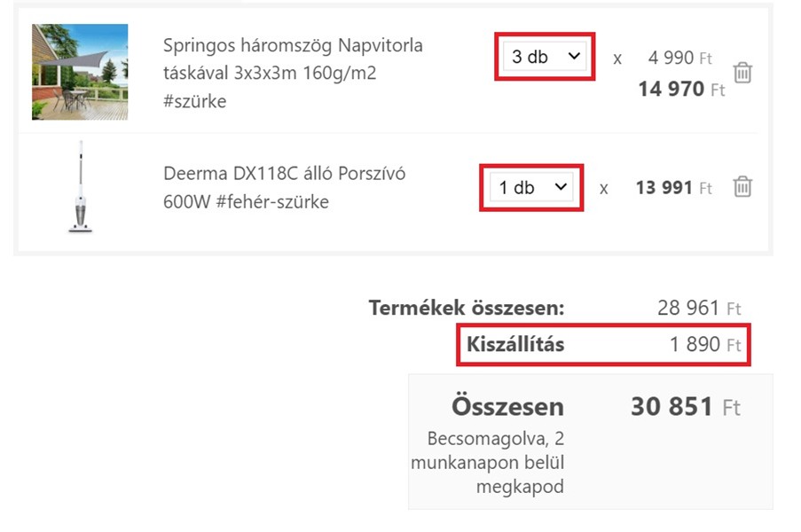Click the 14 970 Ft line total
This screenshot has width=801, height=532.
[681, 89]
